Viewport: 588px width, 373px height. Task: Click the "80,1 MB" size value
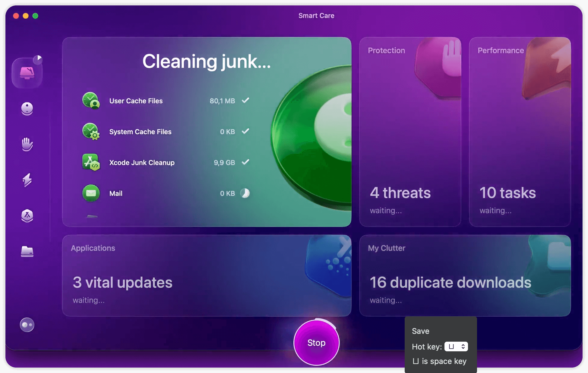click(222, 101)
